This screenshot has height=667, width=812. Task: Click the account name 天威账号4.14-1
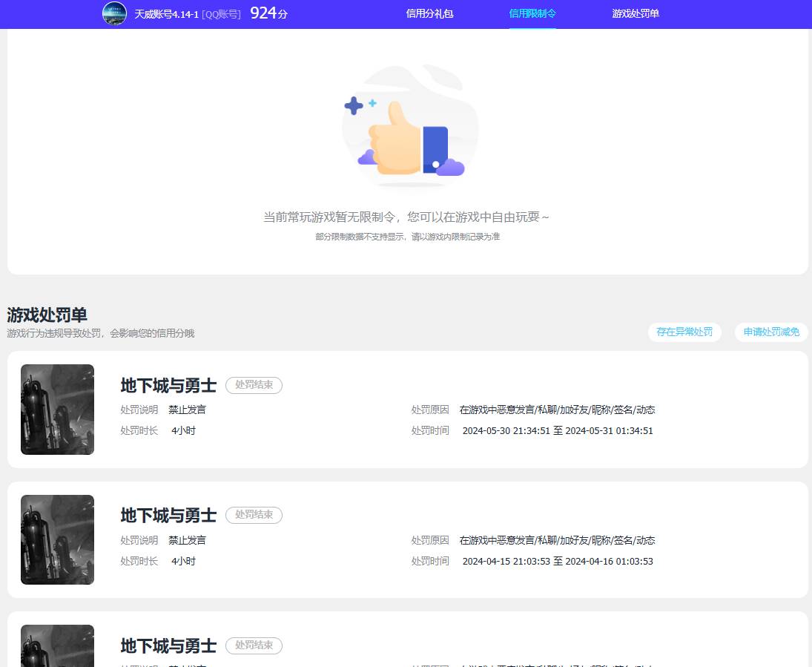tap(166, 14)
